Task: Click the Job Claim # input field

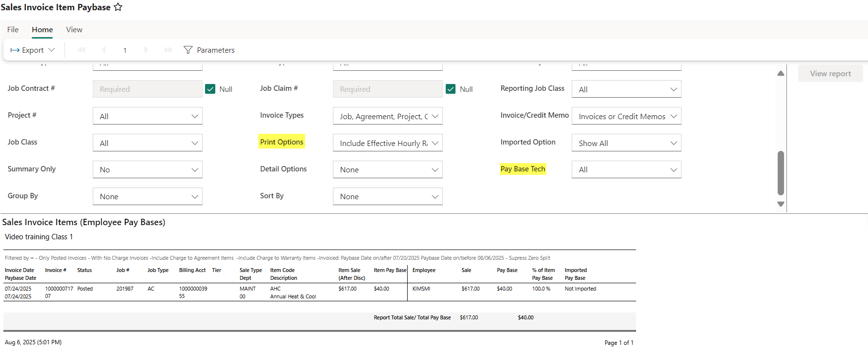Action: click(x=388, y=89)
